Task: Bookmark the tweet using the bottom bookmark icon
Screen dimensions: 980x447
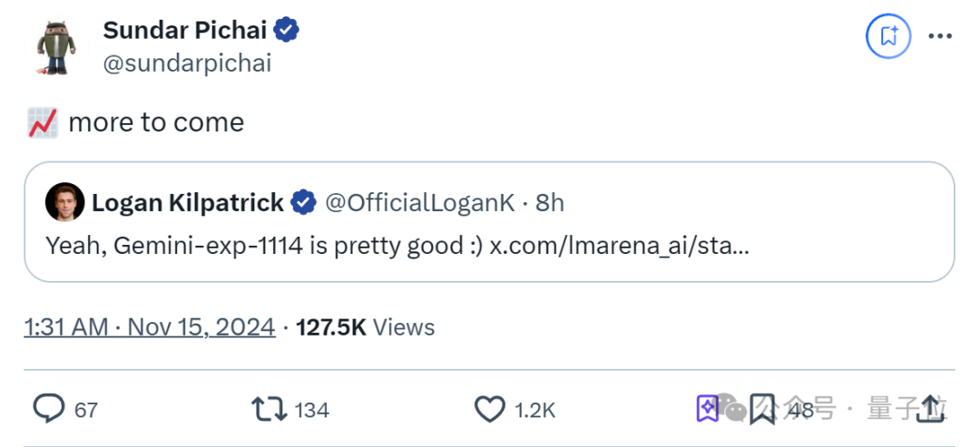Action: pos(762,409)
